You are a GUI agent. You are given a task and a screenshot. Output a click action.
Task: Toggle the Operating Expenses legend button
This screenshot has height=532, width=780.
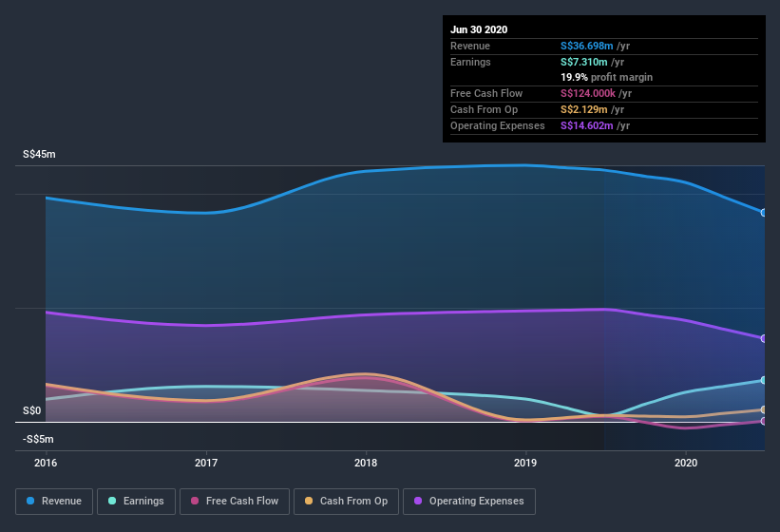pyautogui.click(x=469, y=502)
